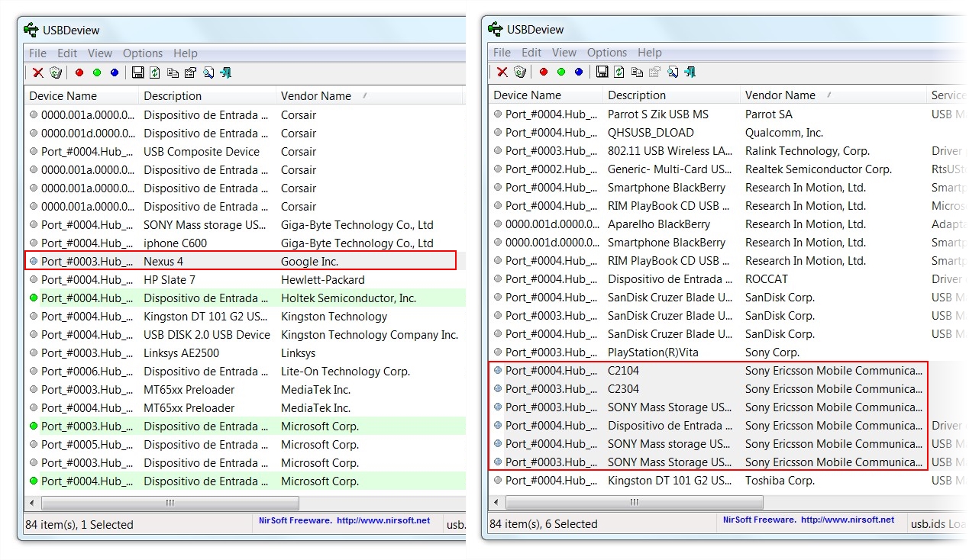The image size is (969, 560).
Task: Open the File menu in left window
Action: tap(37, 53)
